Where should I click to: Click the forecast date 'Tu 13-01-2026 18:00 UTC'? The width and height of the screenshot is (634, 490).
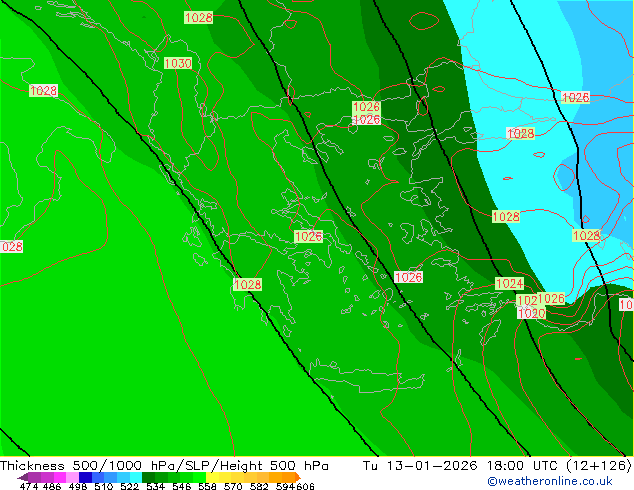pos(460,465)
